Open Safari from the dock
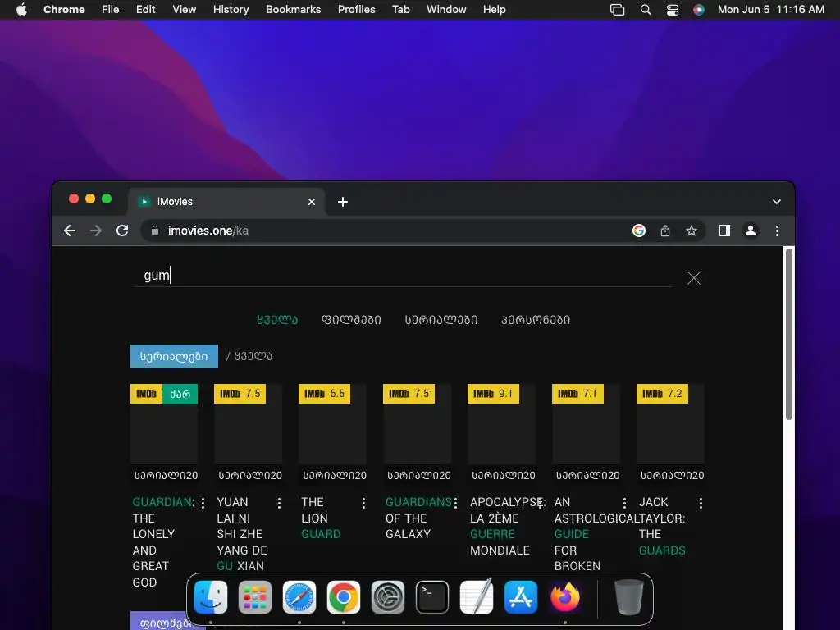This screenshot has width=840, height=630. (x=299, y=597)
